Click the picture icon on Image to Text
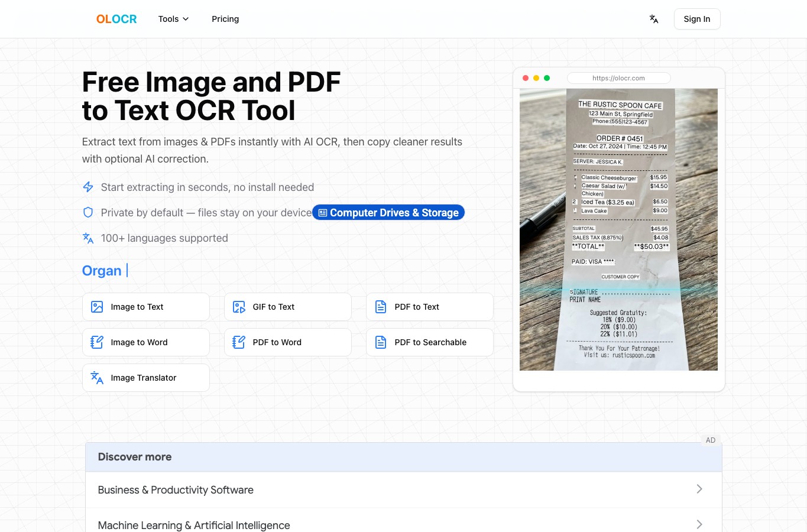The width and height of the screenshot is (807, 532). click(97, 307)
